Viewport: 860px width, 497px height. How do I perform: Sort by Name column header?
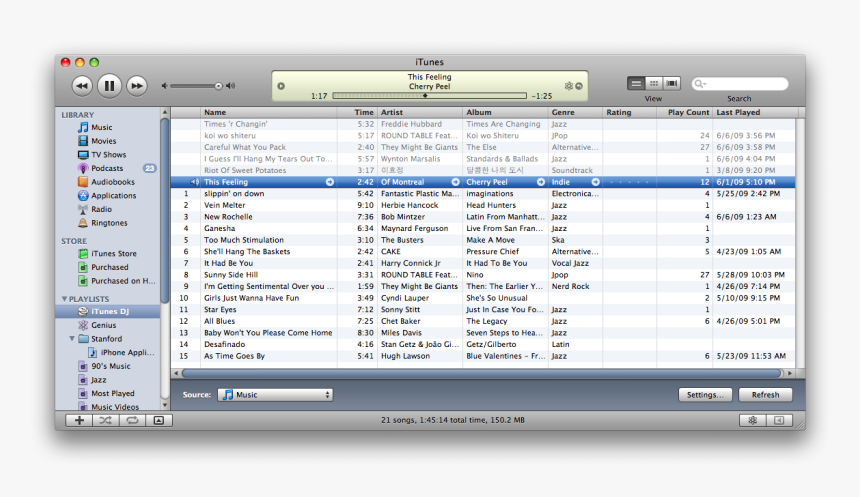269,112
